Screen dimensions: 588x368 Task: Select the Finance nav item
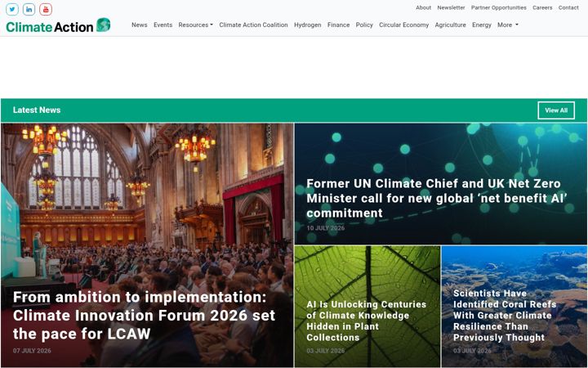[338, 25]
